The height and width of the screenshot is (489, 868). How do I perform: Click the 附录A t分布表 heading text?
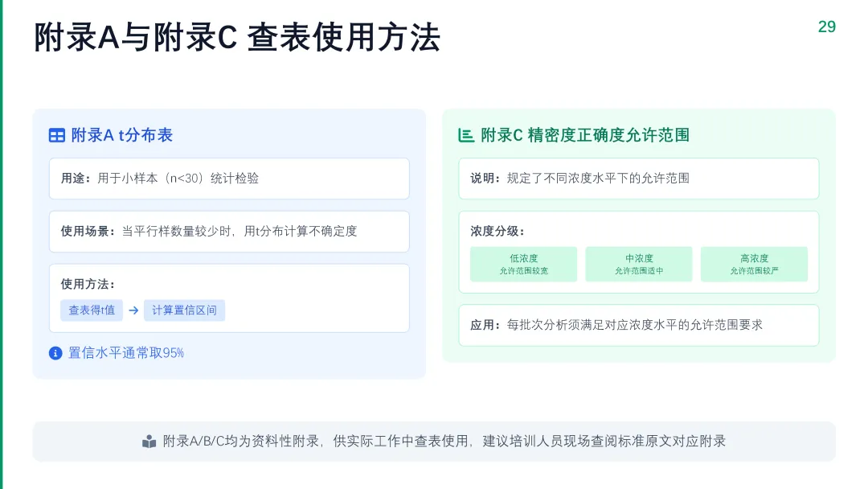(x=122, y=135)
